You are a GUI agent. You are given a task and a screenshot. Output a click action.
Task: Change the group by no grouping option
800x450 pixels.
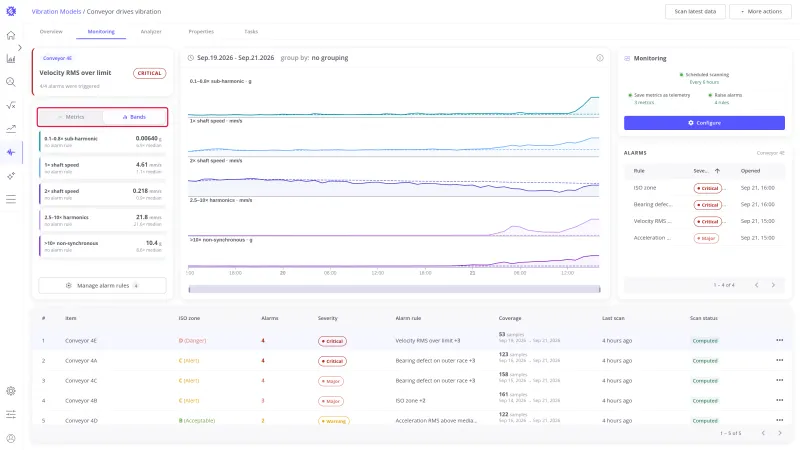point(330,58)
